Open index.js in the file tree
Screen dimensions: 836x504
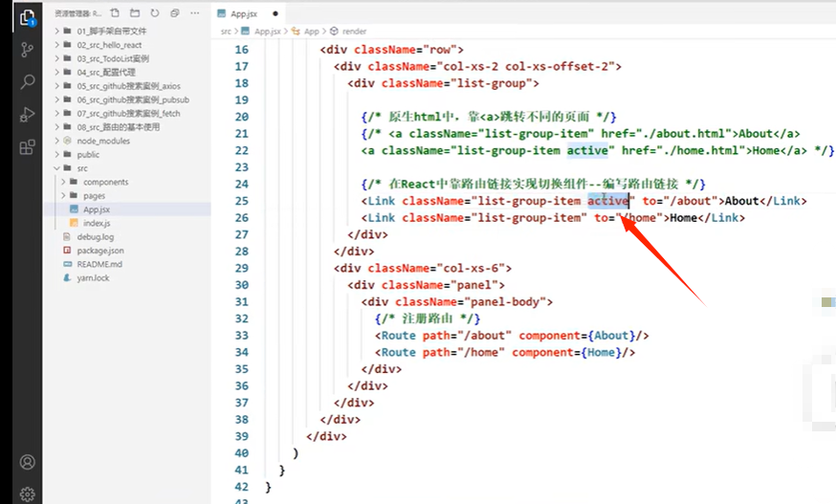(x=97, y=223)
